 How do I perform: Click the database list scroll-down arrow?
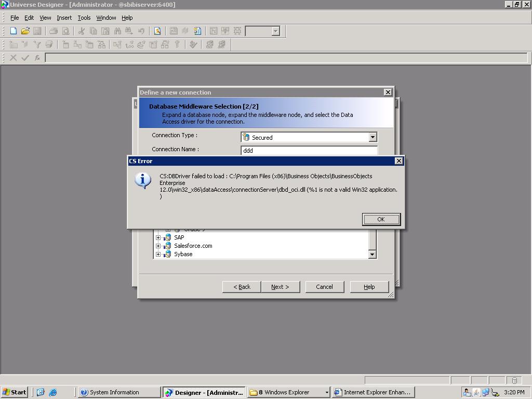tap(372, 255)
